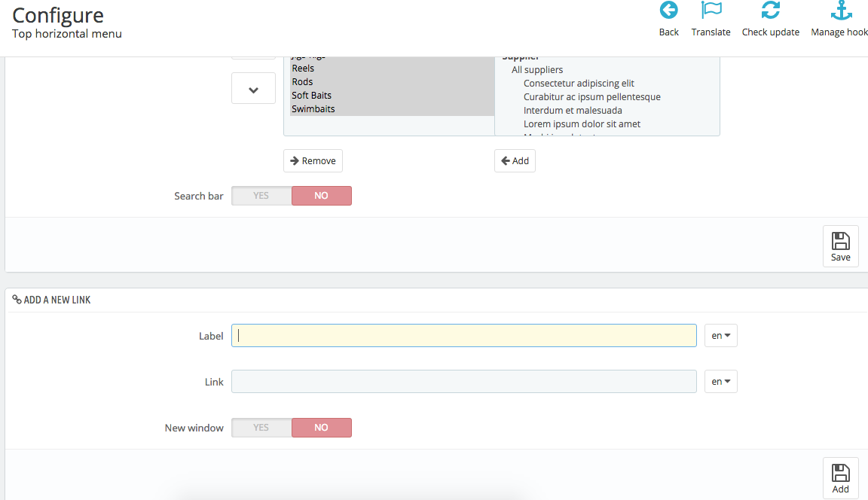Open Manage hooks anchor icon
This screenshot has height=500, width=868.
pyautogui.click(x=841, y=10)
